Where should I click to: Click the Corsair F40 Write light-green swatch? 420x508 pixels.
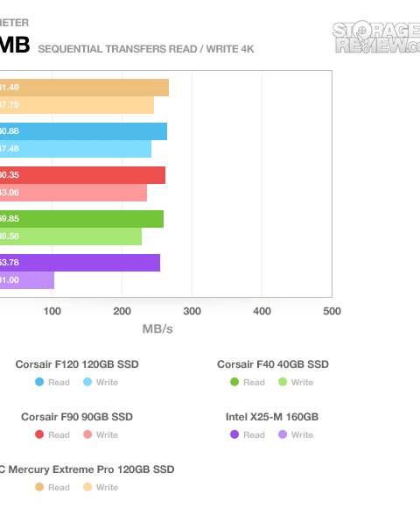click(283, 382)
